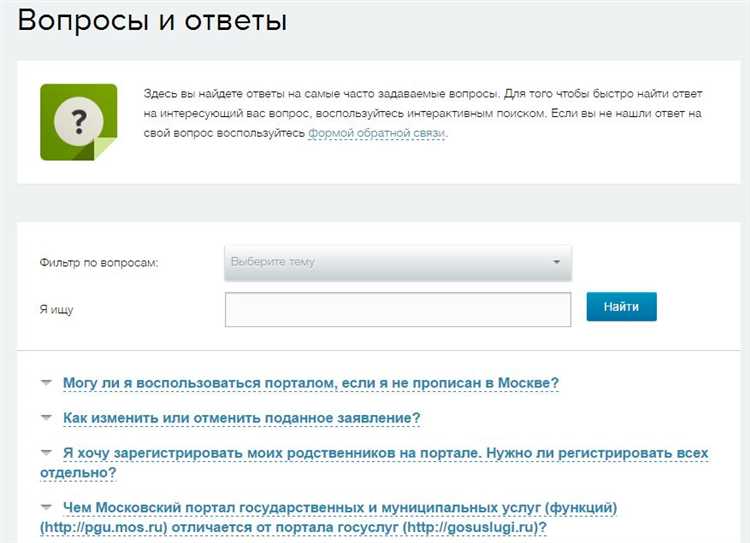Open the 'Выберите тему' filter dropdown

pyautogui.click(x=398, y=262)
